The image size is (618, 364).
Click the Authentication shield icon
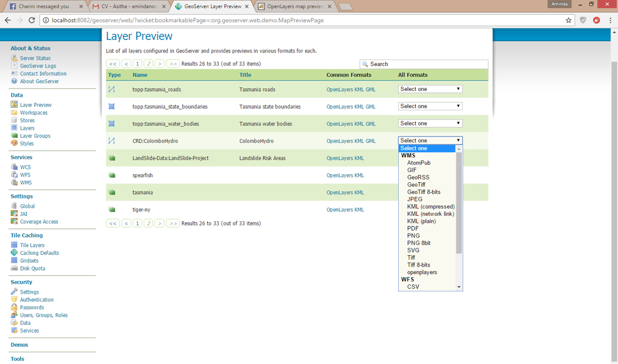(x=14, y=300)
